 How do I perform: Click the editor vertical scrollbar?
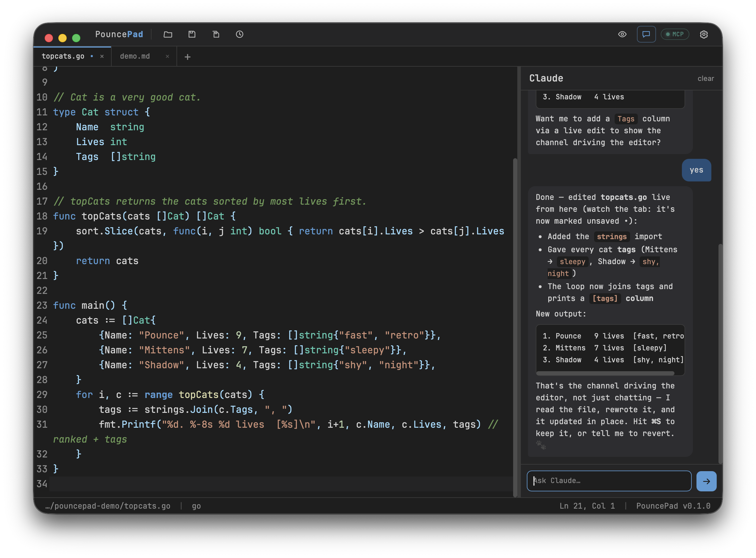pyautogui.click(x=515, y=328)
